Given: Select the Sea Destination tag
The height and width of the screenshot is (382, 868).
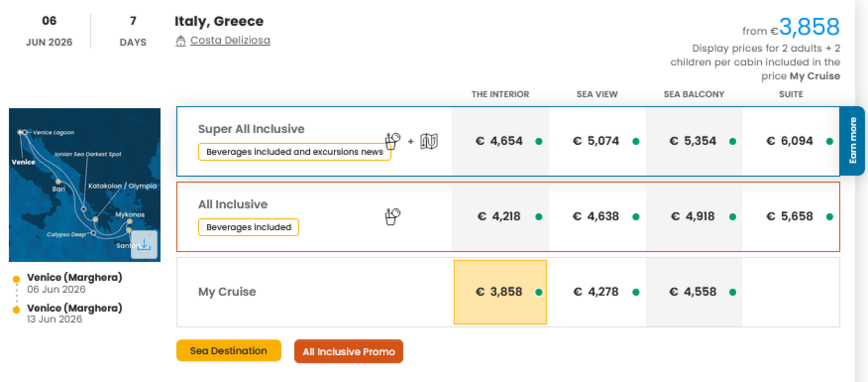Looking at the screenshot, I should coord(228,351).
